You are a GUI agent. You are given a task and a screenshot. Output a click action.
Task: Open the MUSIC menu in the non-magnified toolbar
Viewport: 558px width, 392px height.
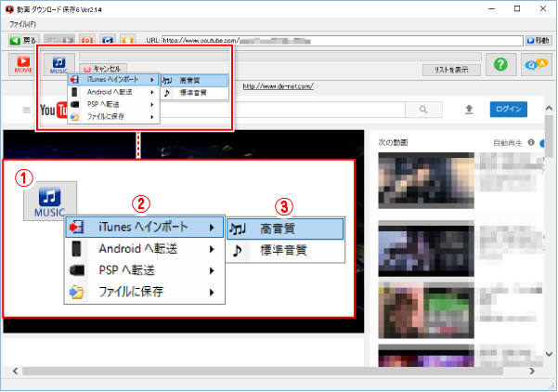58,64
